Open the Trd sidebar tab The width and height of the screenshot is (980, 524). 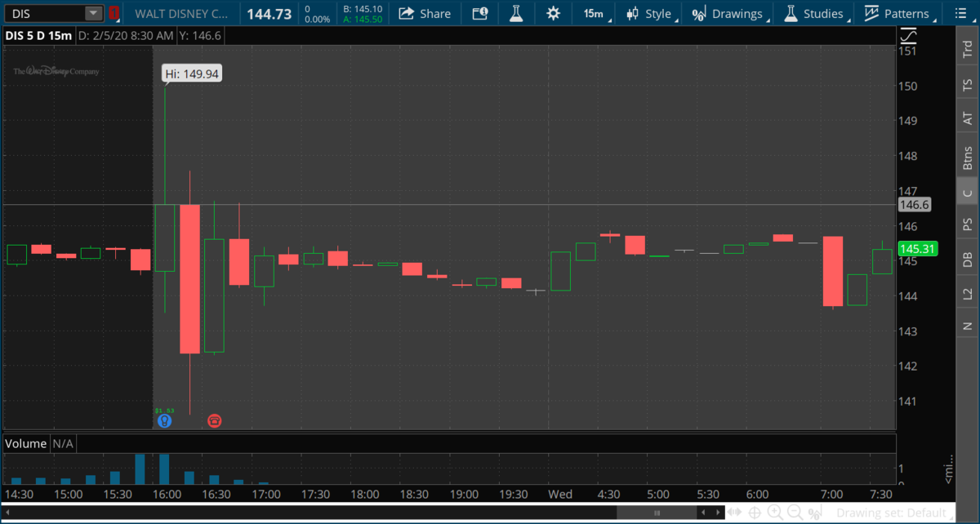pyautogui.click(x=968, y=50)
